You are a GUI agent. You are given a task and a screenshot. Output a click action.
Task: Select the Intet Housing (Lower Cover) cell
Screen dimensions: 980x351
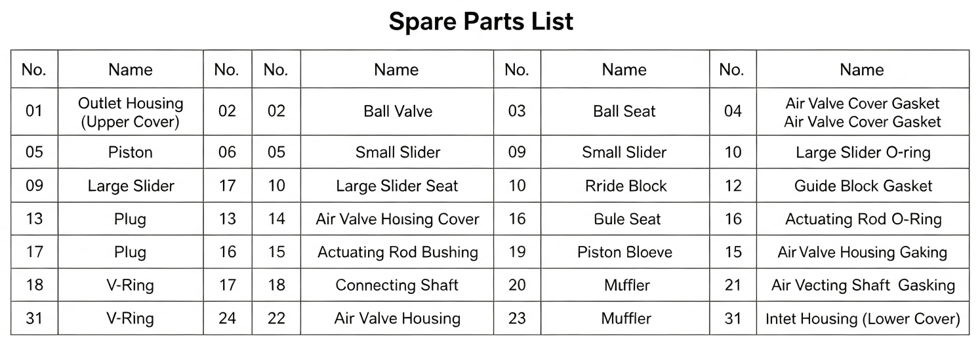tap(862, 319)
